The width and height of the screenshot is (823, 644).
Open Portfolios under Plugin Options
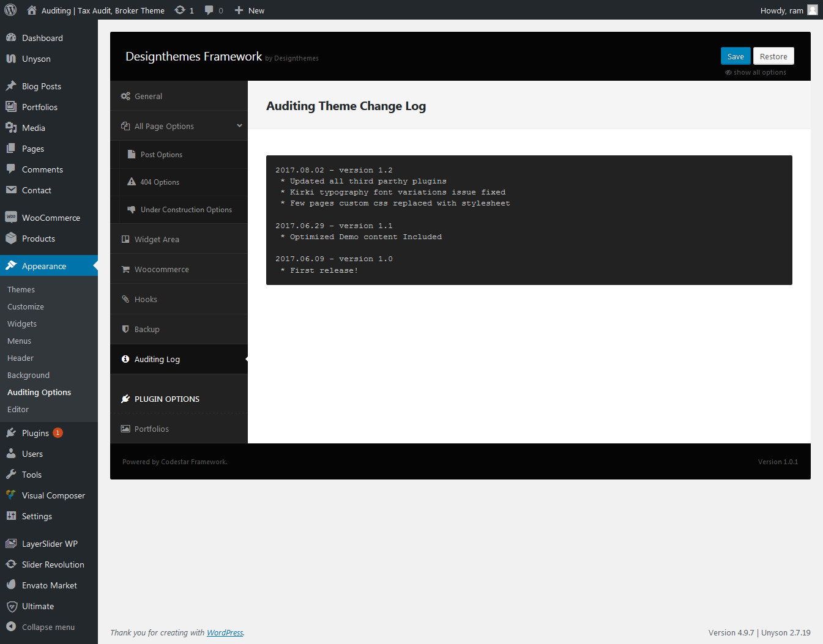point(179,429)
